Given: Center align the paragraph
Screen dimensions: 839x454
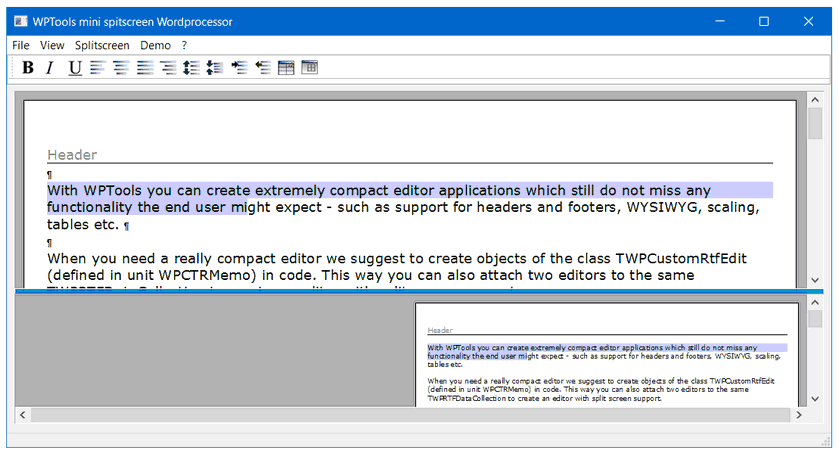Looking at the screenshot, I should [120, 68].
